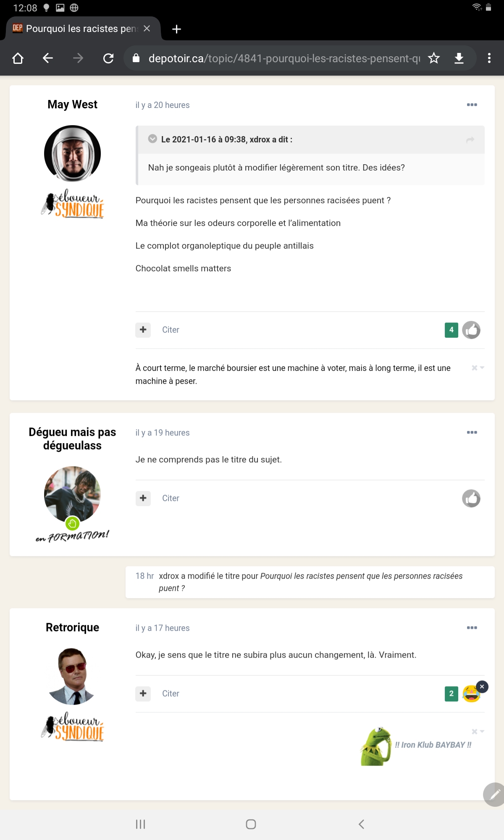The width and height of the screenshot is (504, 840).
Task: Toggle multi-quote plus on Retrorique's post
Action: [143, 693]
